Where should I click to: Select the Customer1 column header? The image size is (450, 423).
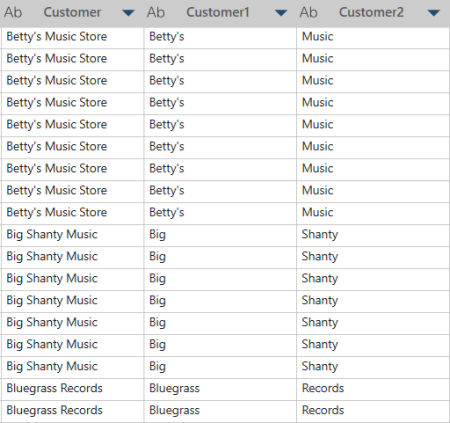(218, 13)
